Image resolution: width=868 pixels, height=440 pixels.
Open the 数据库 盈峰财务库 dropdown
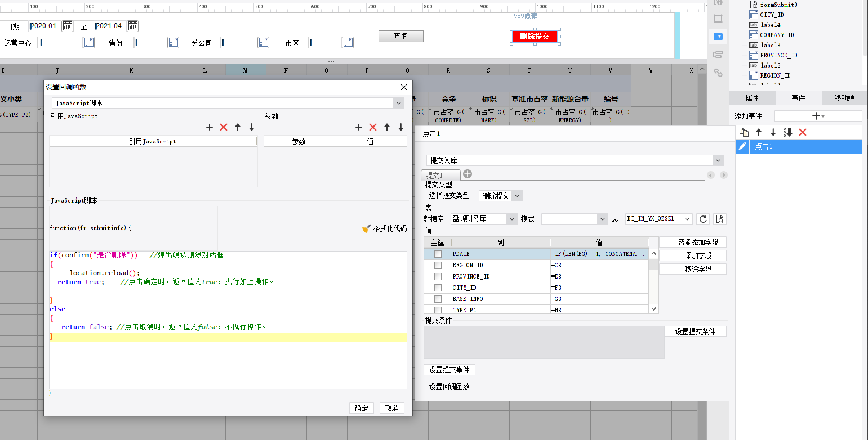click(x=511, y=219)
